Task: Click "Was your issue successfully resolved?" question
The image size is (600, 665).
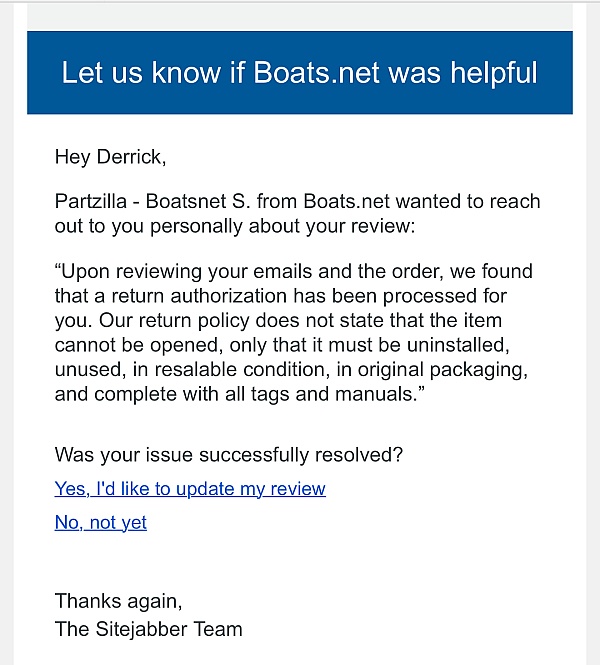Action: (229, 455)
